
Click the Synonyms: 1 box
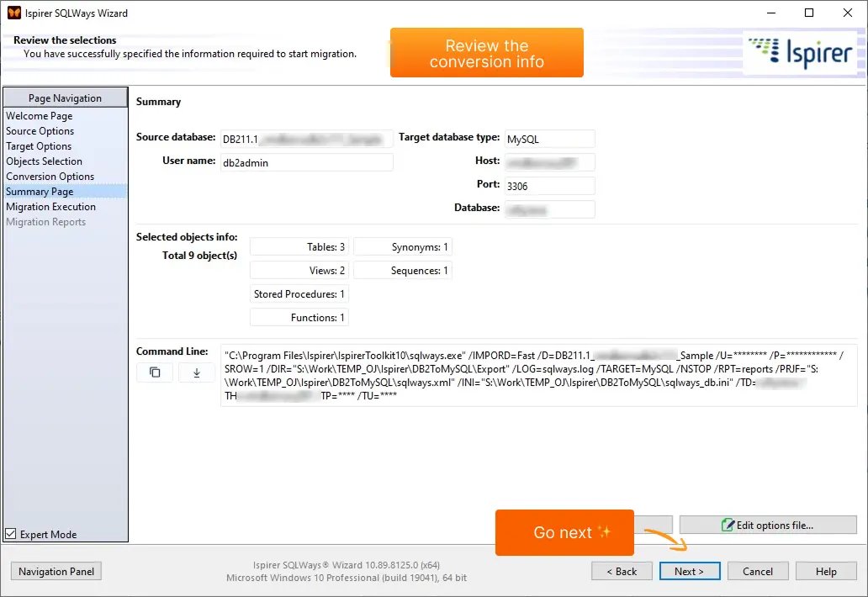click(403, 246)
